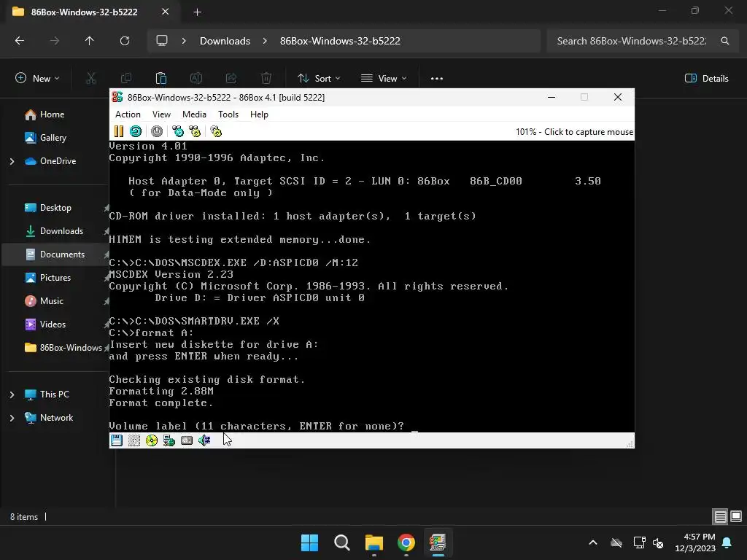Open Music in the sidebar
This screenshot has height=560, width=747.
(x=52, y=301)
